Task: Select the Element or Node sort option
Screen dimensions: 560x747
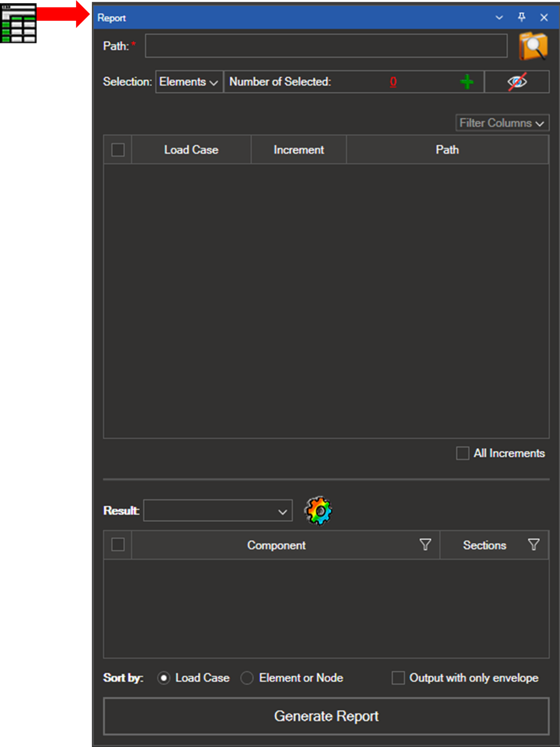Action: 247,678
